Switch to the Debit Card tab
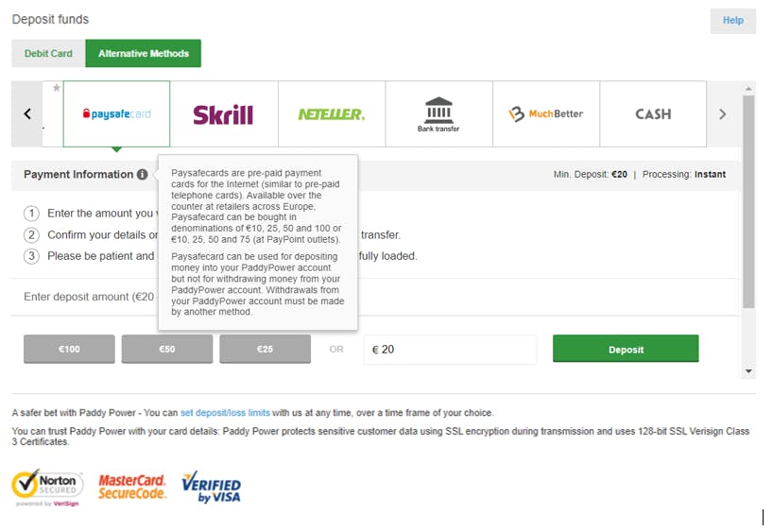 point(48,53)
